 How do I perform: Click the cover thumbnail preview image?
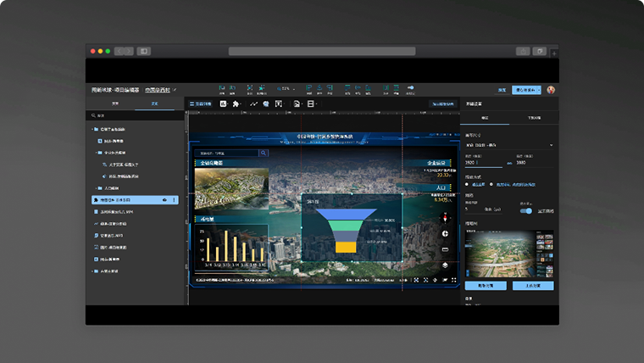[509, 253]
